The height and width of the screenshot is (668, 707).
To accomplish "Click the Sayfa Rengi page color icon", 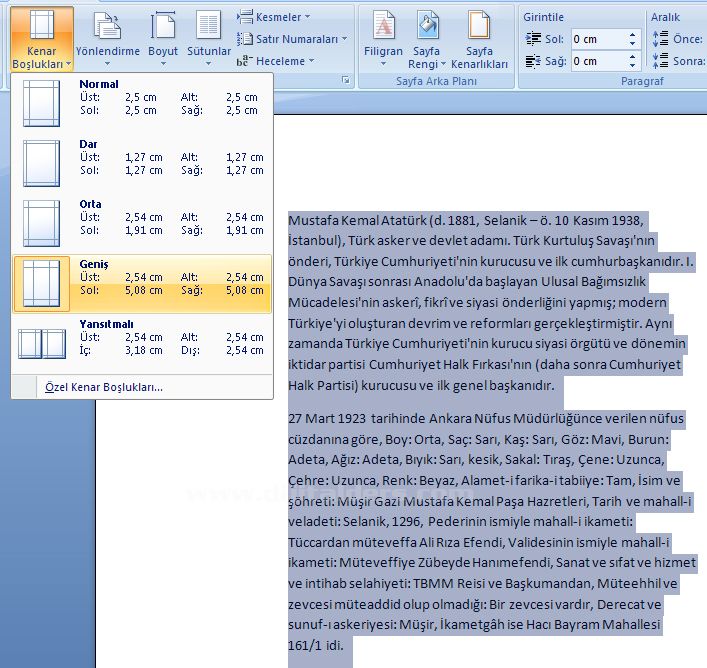I will [427, 26].
